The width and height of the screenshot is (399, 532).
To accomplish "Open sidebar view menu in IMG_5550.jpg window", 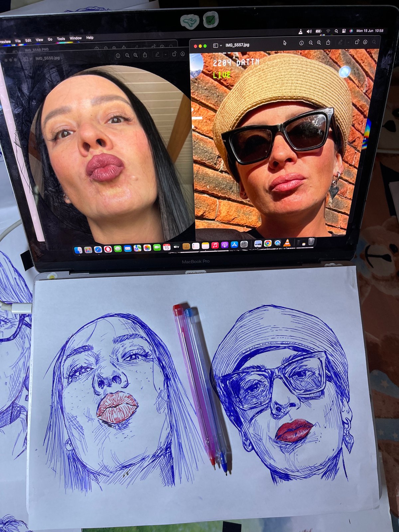I will click(x=27, y=59).
